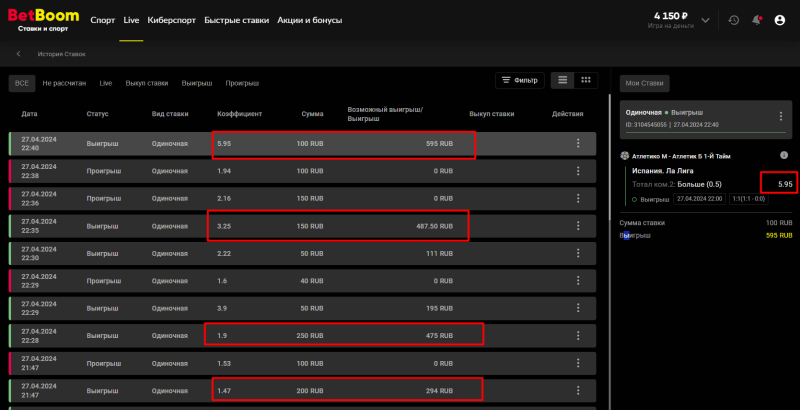Click the Мои Ставки button
The width and height of the screenshot is (800, 410).
pos(644,84)
